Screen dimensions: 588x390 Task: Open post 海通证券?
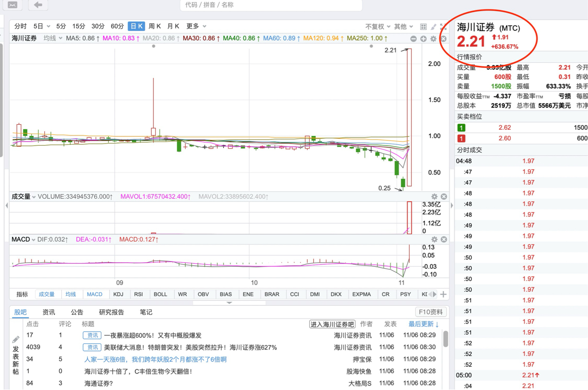pos(99,383)
